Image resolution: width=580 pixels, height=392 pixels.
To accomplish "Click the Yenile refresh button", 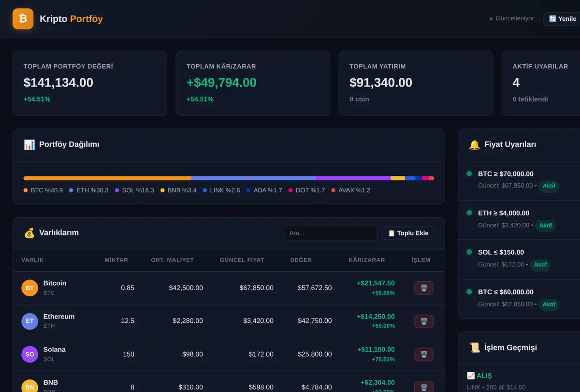I will click(562, 19).
